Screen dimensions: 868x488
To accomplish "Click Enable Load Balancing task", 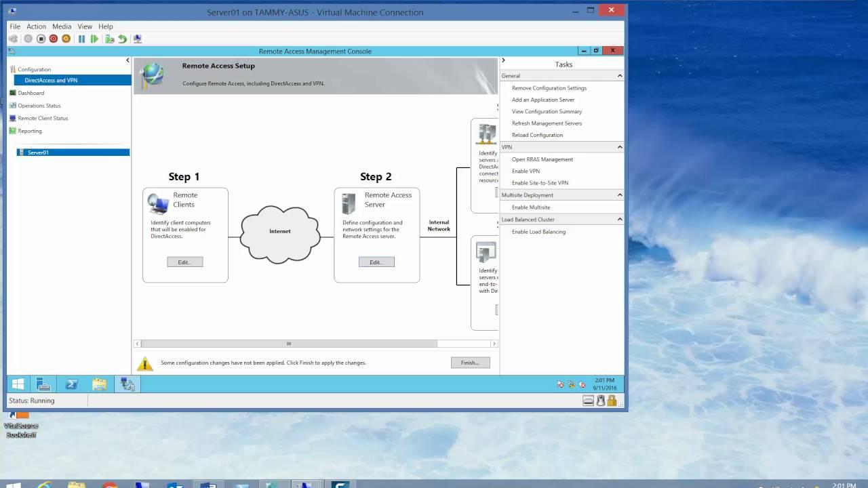I will click(539, 232).
